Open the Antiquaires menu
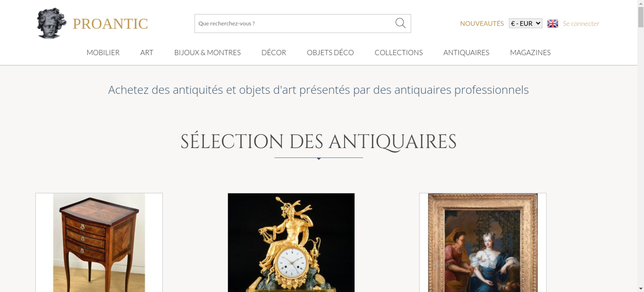 [466, 52]
